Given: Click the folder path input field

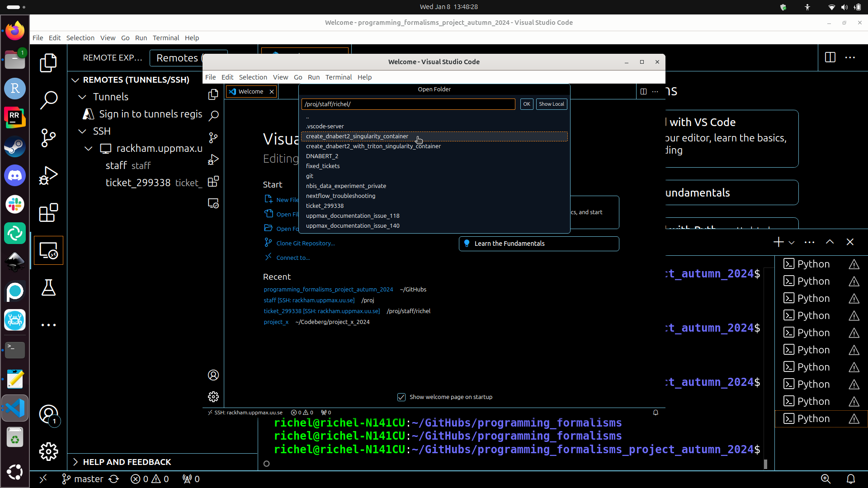Looking at the screenshot, I should [408, 104].
